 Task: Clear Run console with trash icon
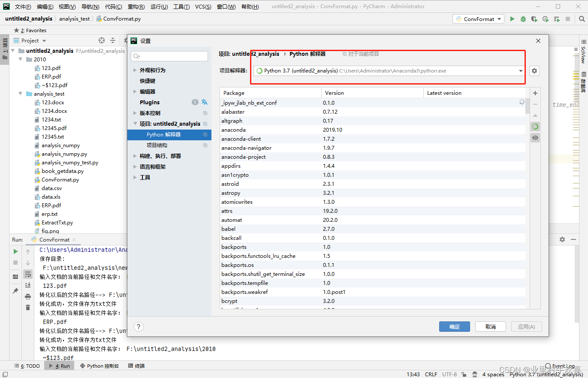point(28,307)
